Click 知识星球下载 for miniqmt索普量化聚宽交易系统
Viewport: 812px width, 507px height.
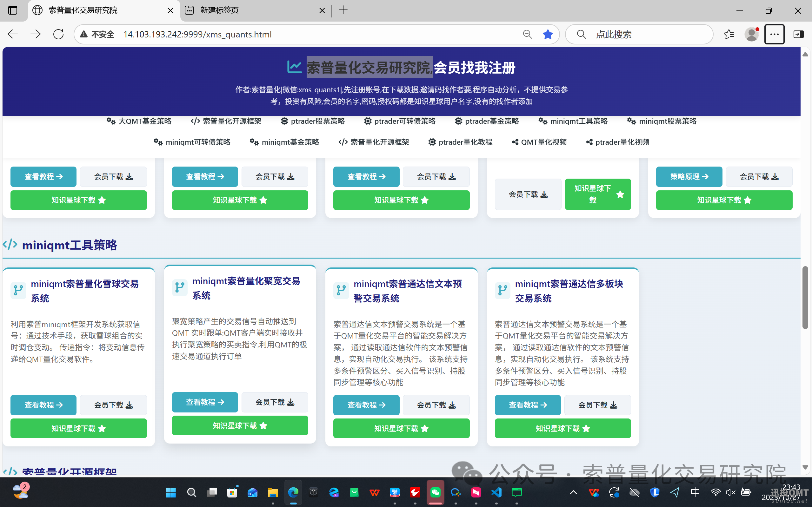tap(240, 425)
